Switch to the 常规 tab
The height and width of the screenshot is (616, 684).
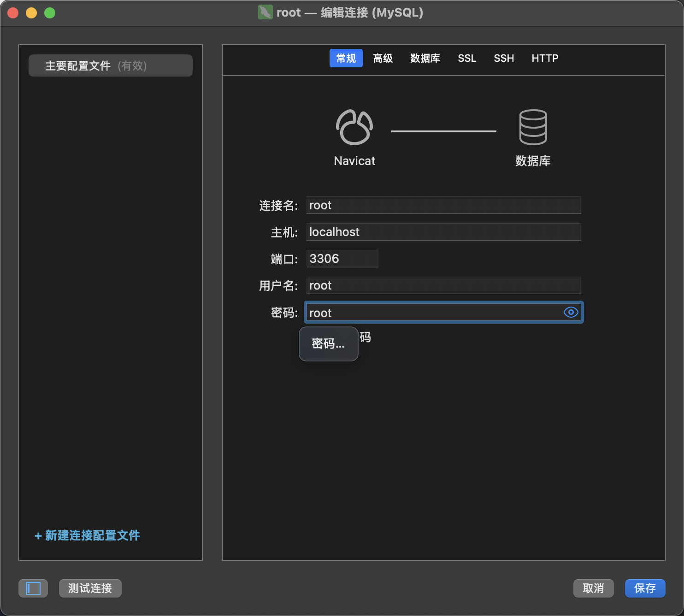point(346,58)
